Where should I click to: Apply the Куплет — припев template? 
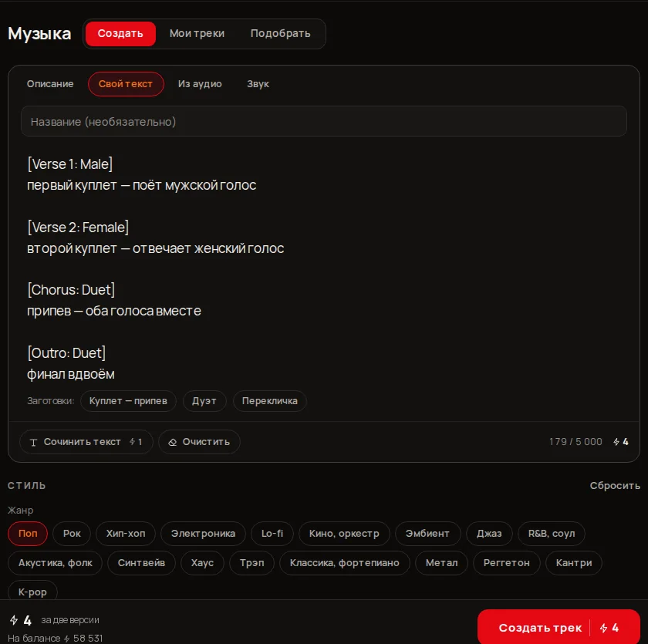click(128, 401)
